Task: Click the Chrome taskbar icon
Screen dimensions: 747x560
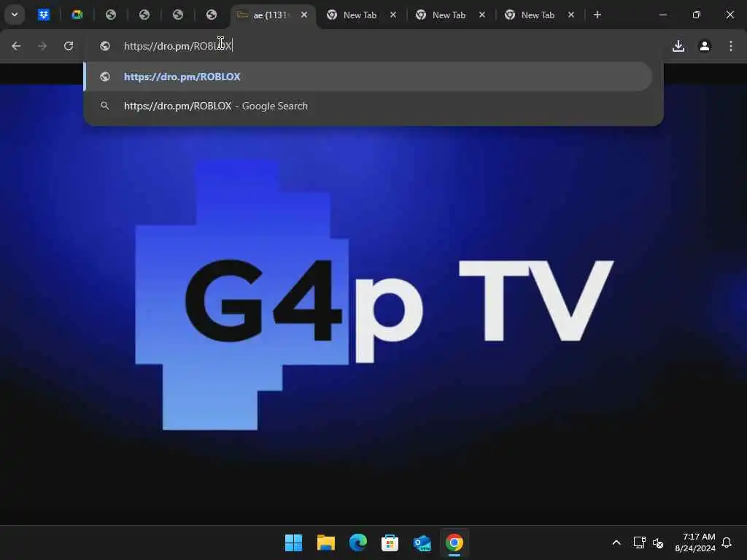Action: (x=454, y=542)
